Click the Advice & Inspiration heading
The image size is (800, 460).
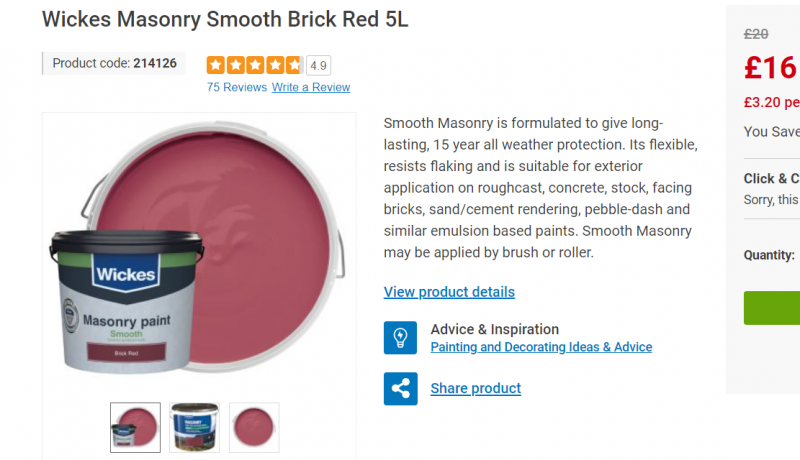click(x=494, y=329)
